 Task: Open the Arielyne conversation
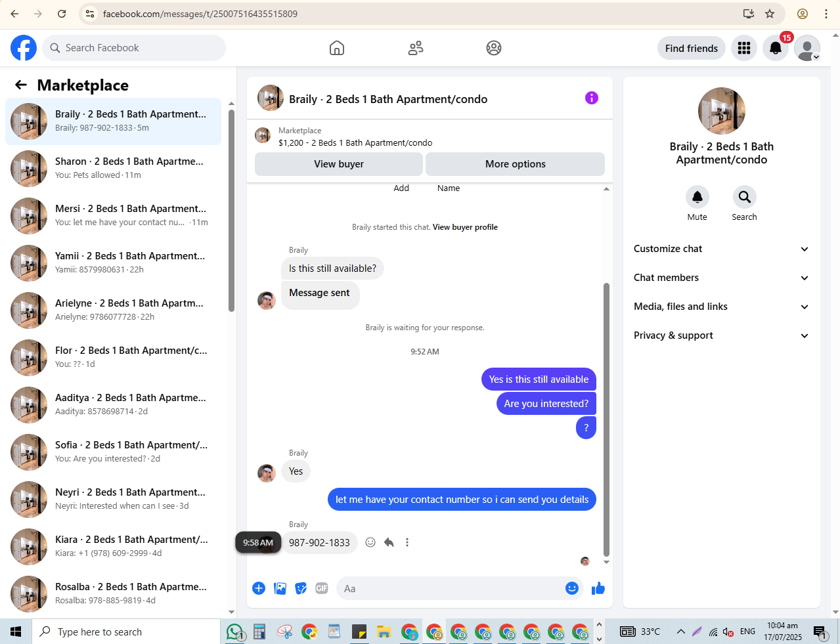(x=113, y=310)
